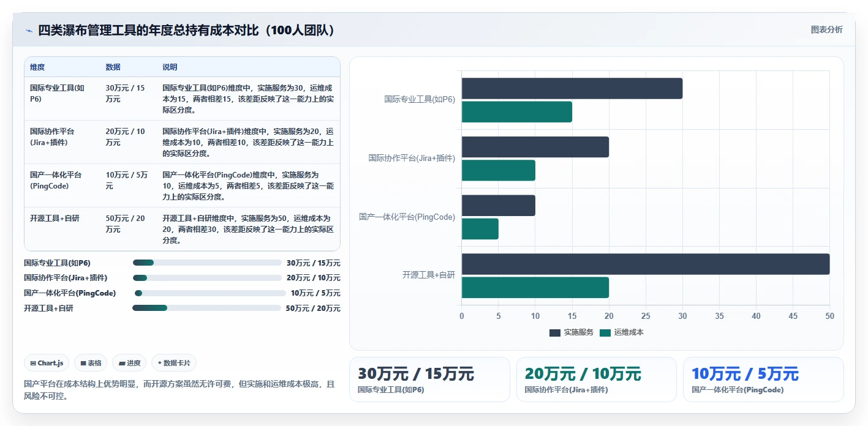Click the 实施服务 bar for 国际专业工具(如P6)
The height and width of the screenshot is (426, 868).
572,88
